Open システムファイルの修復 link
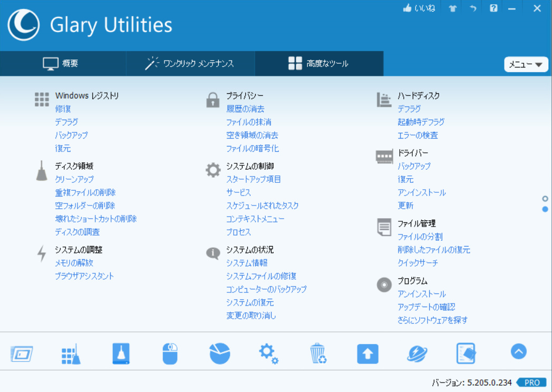This screenshot has height=392, width=552. pos(261,276)
